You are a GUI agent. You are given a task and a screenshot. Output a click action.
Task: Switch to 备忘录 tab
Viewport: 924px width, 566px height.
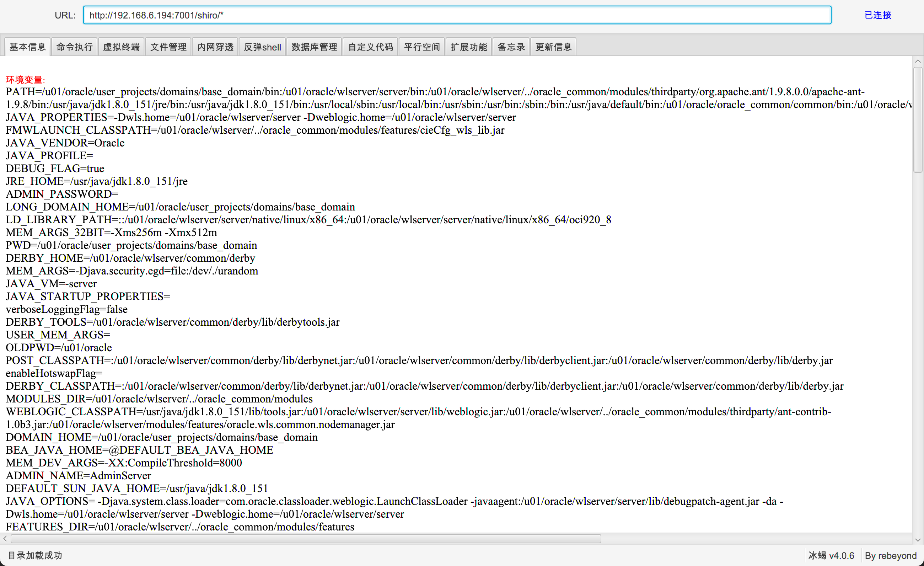(x=511, y=47)
